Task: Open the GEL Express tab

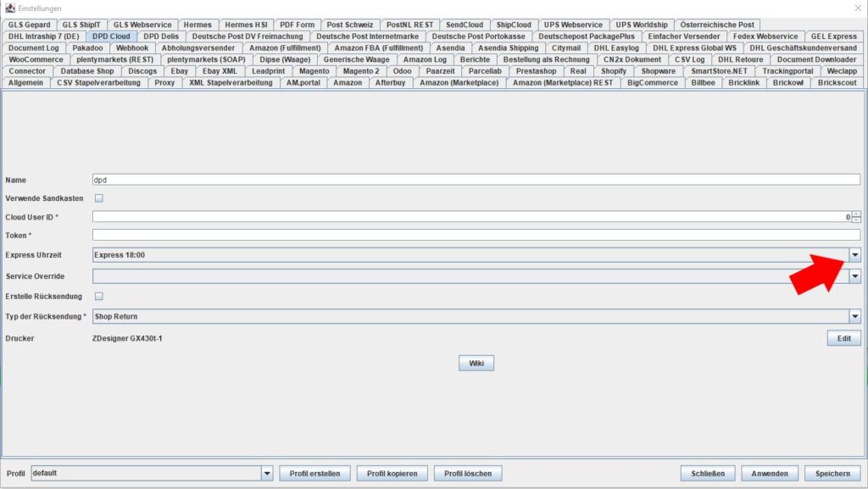Action: pyautogui.click(x=834, y=36)
